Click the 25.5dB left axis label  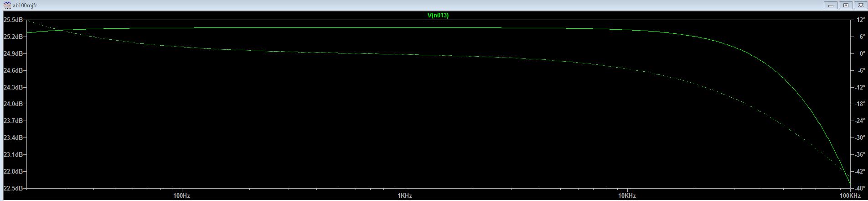[13, 20]
